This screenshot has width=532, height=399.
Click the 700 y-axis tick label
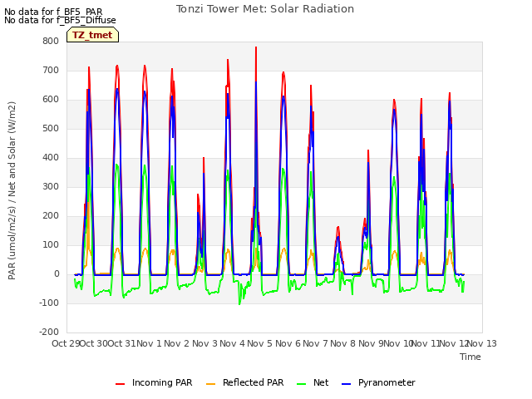coord(51,71)
